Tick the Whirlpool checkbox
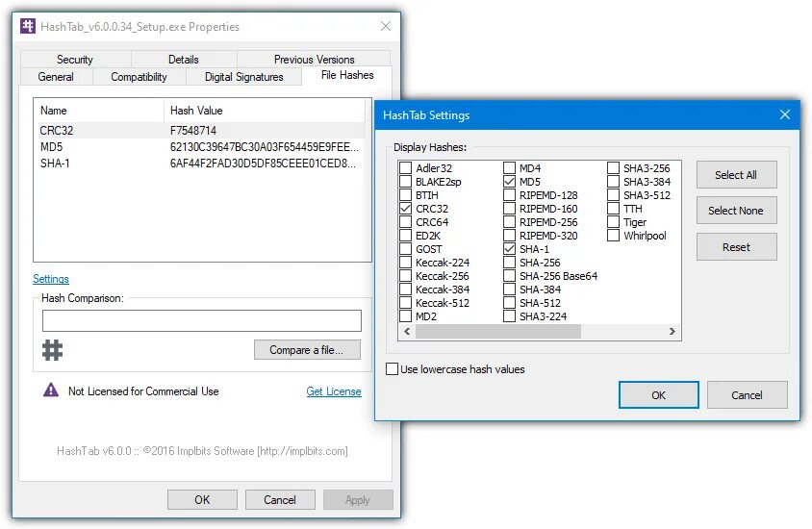 pyautogui.click(x=613, y=235)
